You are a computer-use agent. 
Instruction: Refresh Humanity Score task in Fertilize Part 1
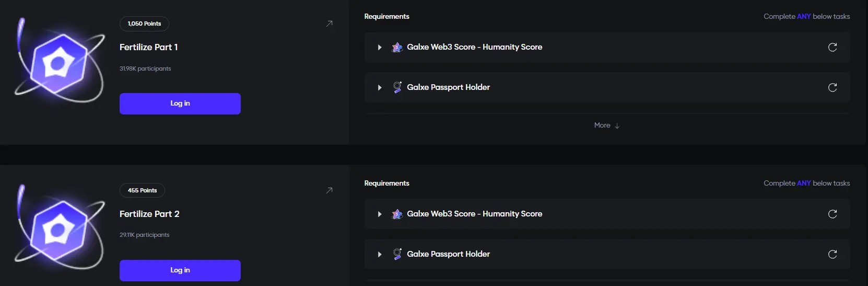832,47
